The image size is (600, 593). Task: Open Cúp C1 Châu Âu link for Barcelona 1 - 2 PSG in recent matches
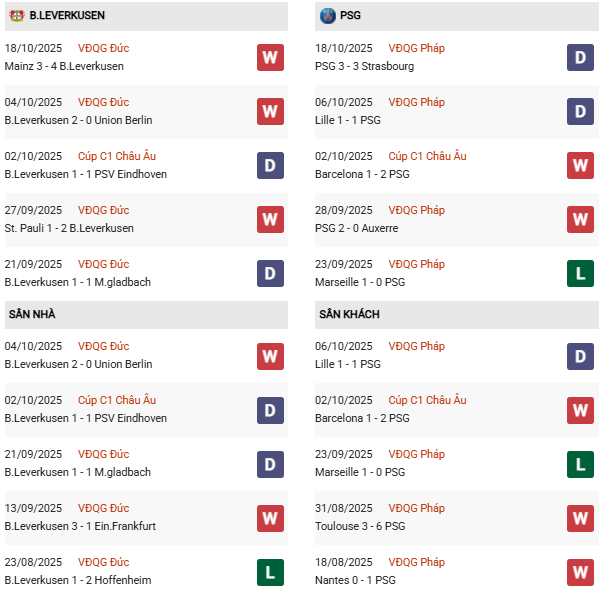coord(427,156)
